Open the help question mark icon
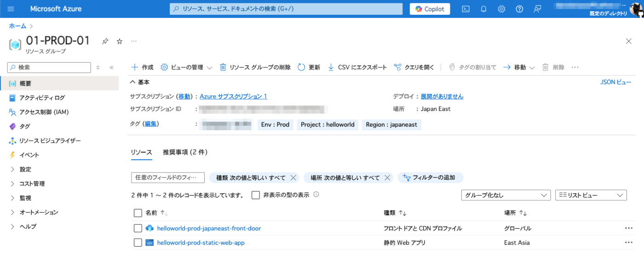 519,9
